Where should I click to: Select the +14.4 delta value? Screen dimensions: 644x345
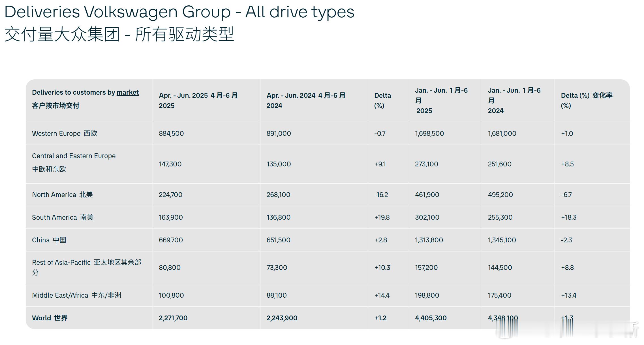pos(382,295)
